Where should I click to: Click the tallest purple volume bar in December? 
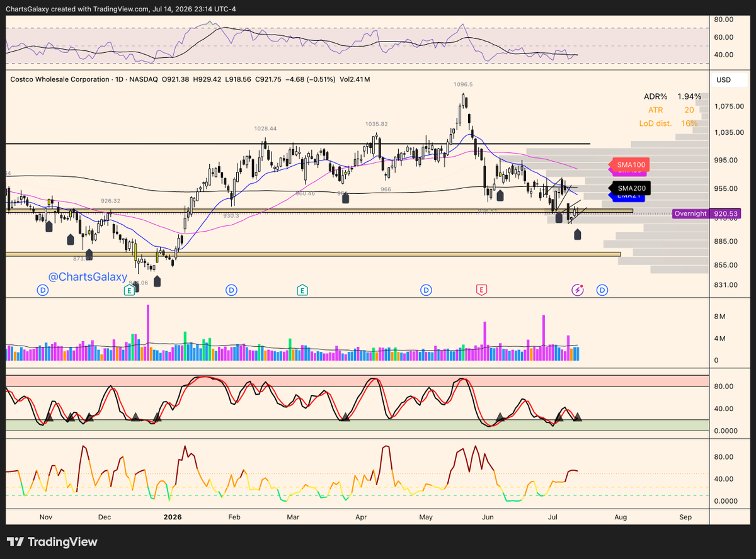pyautogui.click(x=149, y=332)
